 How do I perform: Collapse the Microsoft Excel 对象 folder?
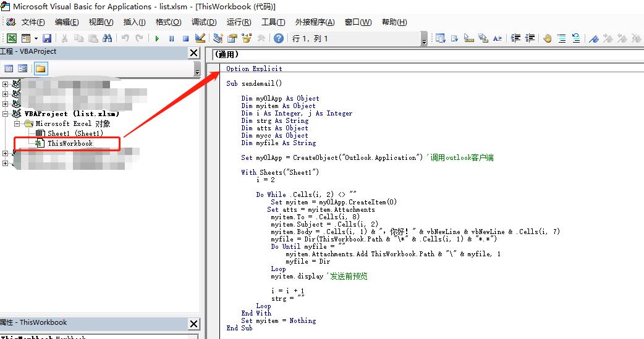17,123
